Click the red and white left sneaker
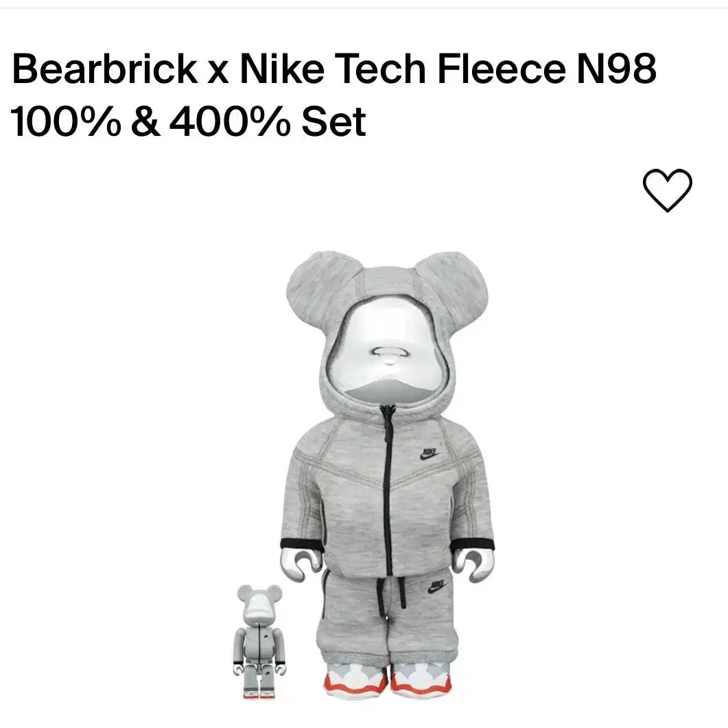Screen dimensions: 728x728 [355, 680]
